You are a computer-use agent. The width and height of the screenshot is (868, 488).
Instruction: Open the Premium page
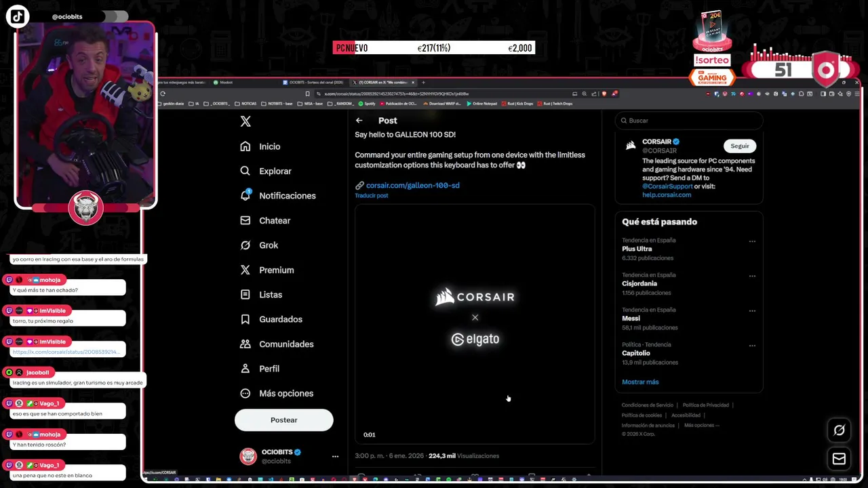(x=267, y=270)
